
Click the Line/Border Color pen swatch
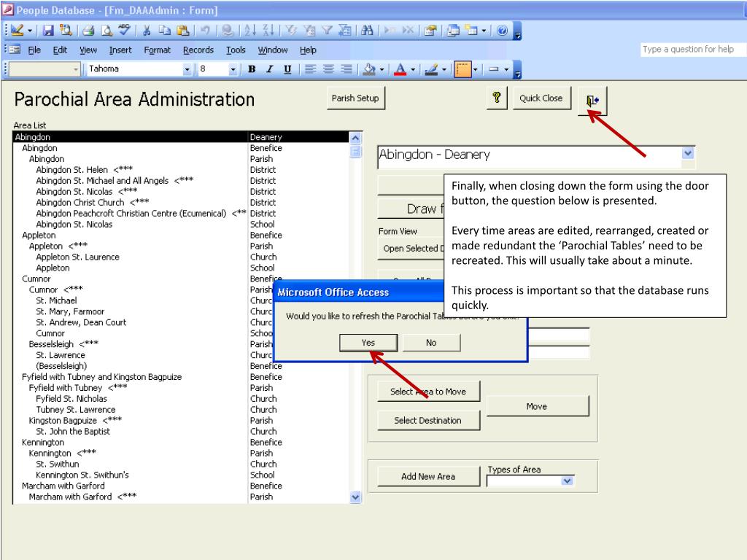point(432,69)
